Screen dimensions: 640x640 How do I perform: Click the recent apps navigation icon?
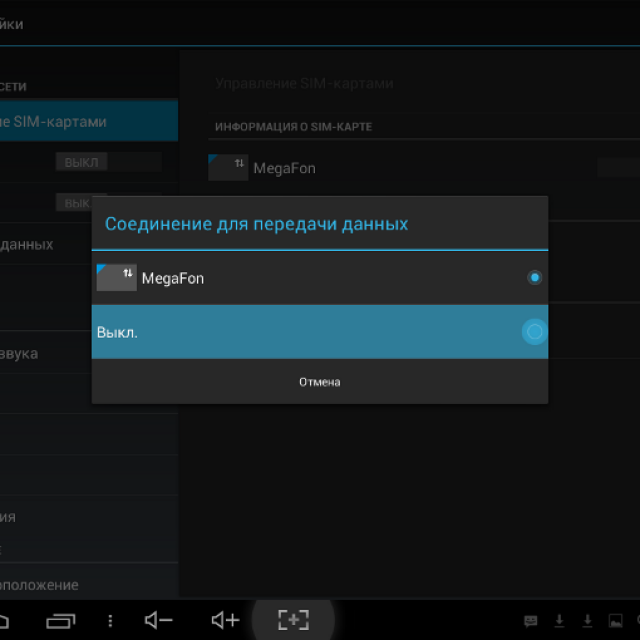61,621
